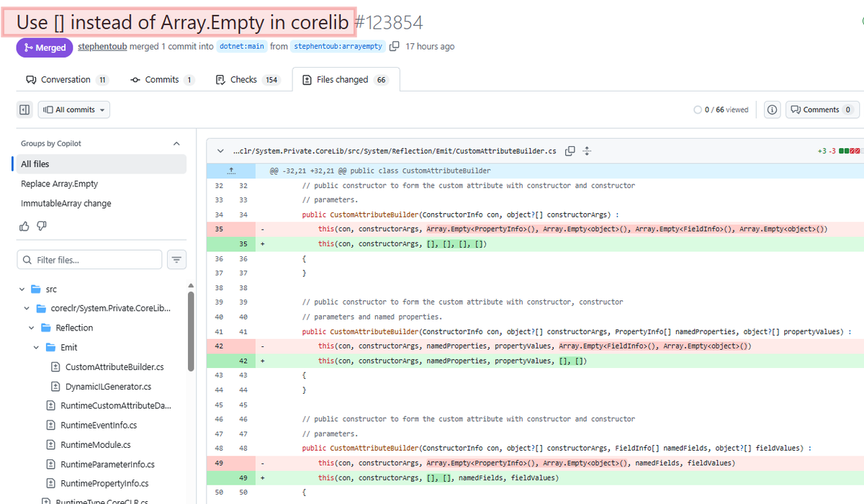Open the stephentoub:arrayempty branch link
The width and height of the screenshot is (864, 504).
pos(338,46)
